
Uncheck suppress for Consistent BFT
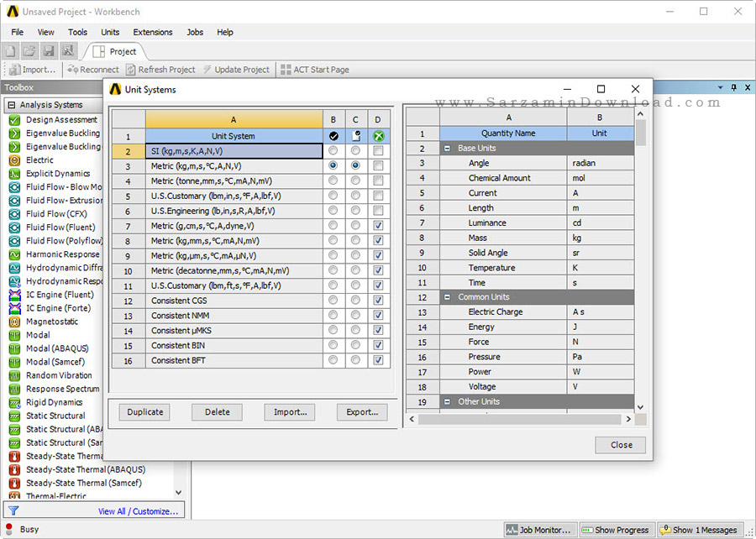(379, 360)
